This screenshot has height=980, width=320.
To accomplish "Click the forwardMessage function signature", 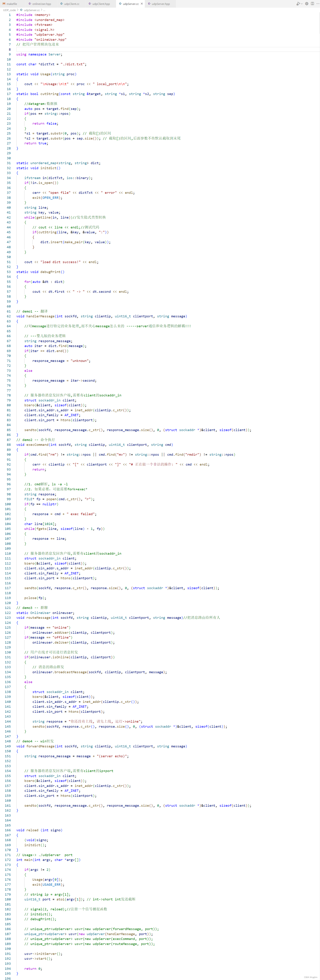I will [102, 746].
